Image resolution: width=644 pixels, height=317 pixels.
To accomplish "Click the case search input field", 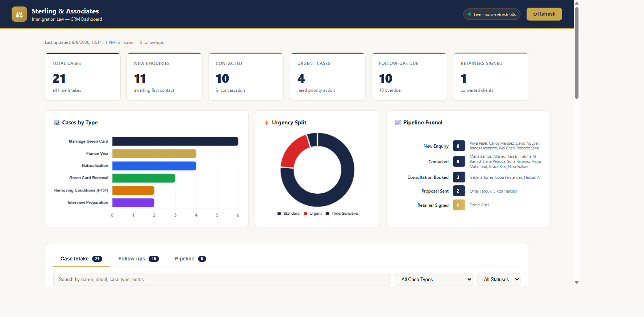I will tap(222, 279).
